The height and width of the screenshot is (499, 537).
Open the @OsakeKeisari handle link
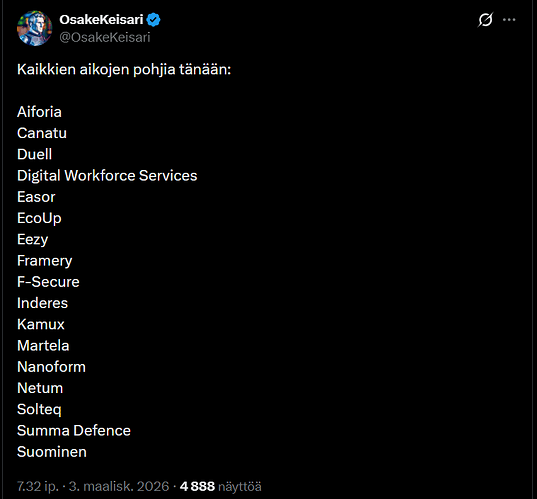104,37
